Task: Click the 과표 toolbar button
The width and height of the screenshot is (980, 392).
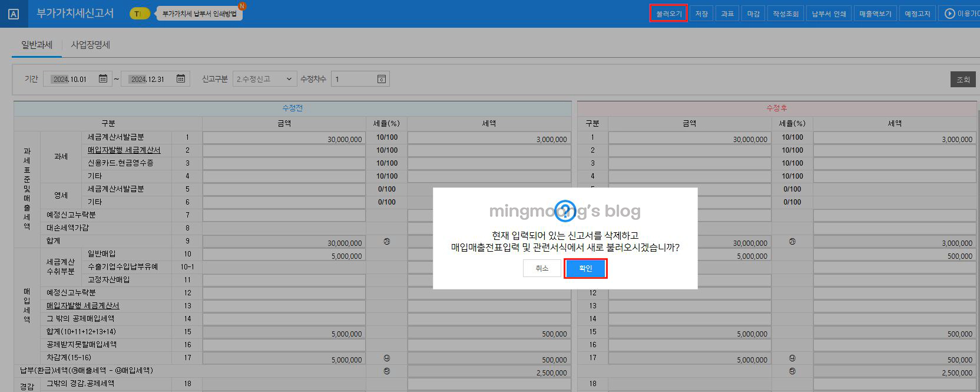Action: (x=727, y=14)
